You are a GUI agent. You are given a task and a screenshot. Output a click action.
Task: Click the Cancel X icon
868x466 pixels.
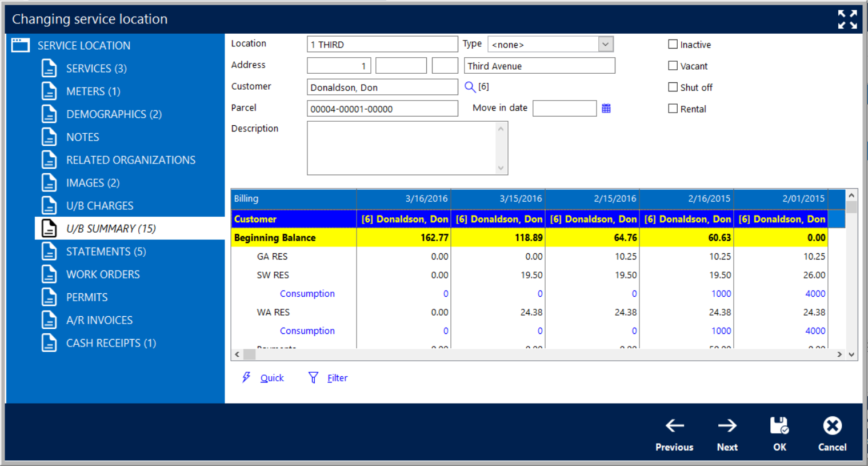(x=832, y=426)
